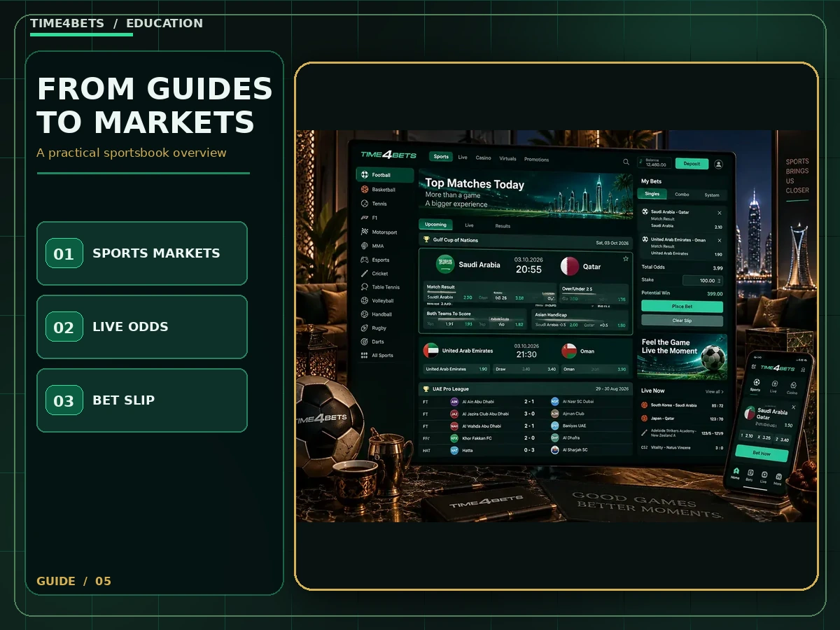Open the desktop profile avatar icon
The width and height of the screenshot is (840, 630).
tap(718, 164)
